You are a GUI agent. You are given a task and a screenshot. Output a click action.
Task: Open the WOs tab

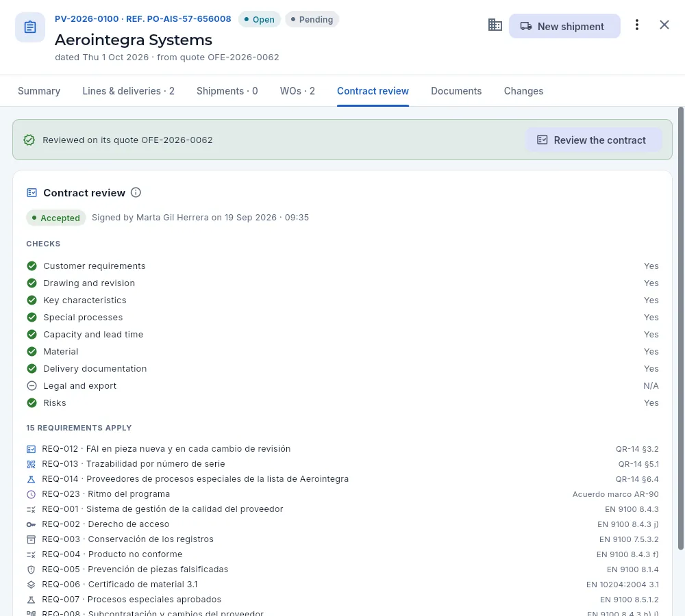click(297, 91)
